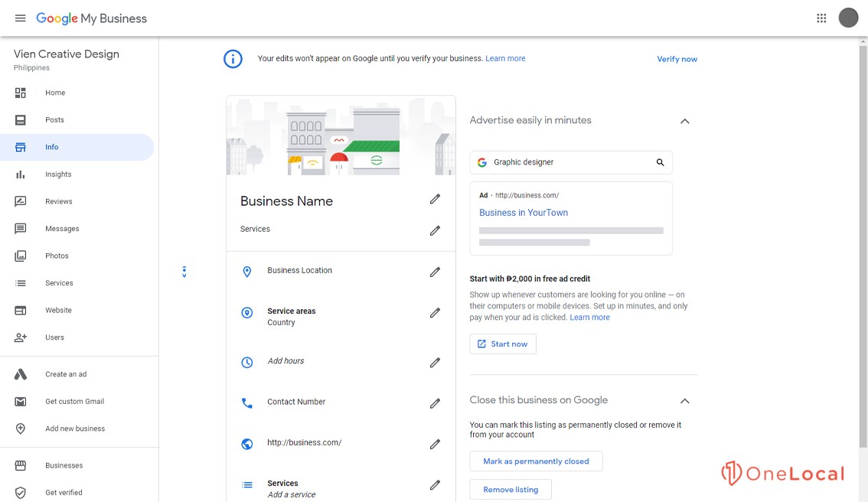Click the Verify now link
The height and width of the screenshot is (502, 868).
[x=677, y=59]
